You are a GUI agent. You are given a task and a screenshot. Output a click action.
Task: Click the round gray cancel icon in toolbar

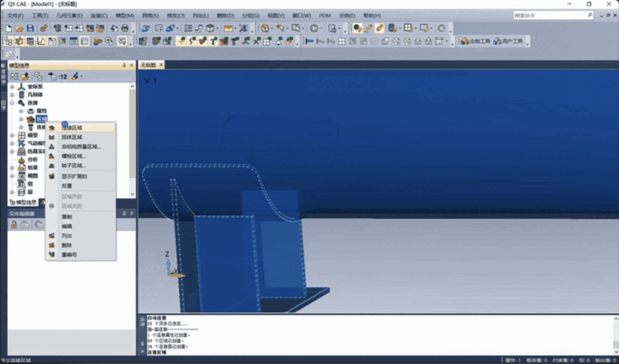[441, 28]
